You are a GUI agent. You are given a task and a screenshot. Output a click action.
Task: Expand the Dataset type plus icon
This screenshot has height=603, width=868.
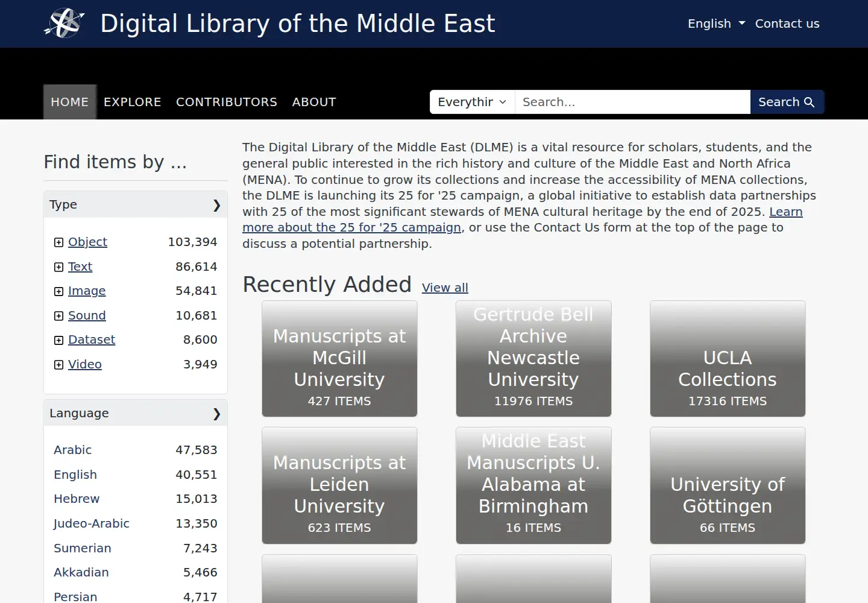click(x=58, y=340)
